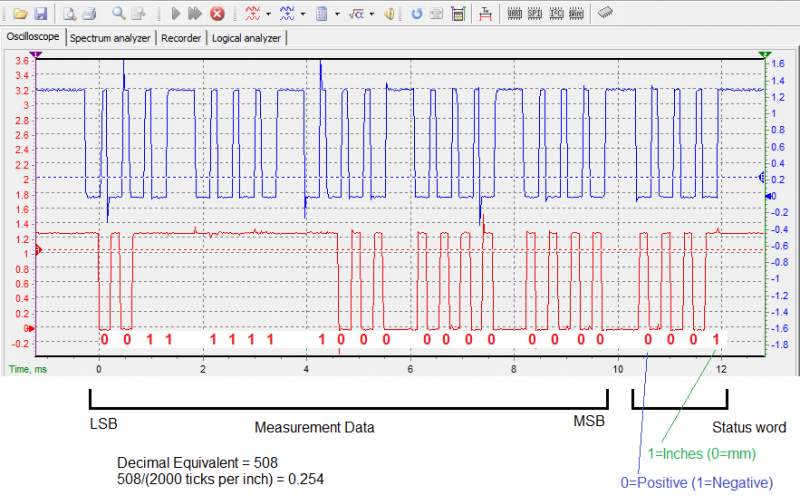800x504 pixels.
Task: Click the red stop button
Action: coord(217,14)
